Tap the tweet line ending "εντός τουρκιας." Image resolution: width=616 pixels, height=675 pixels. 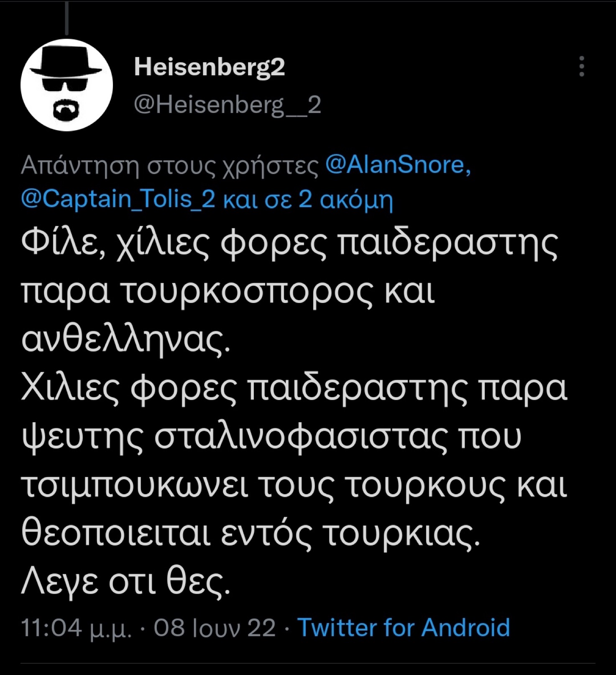pyautogui.click(x=250, y=533)
